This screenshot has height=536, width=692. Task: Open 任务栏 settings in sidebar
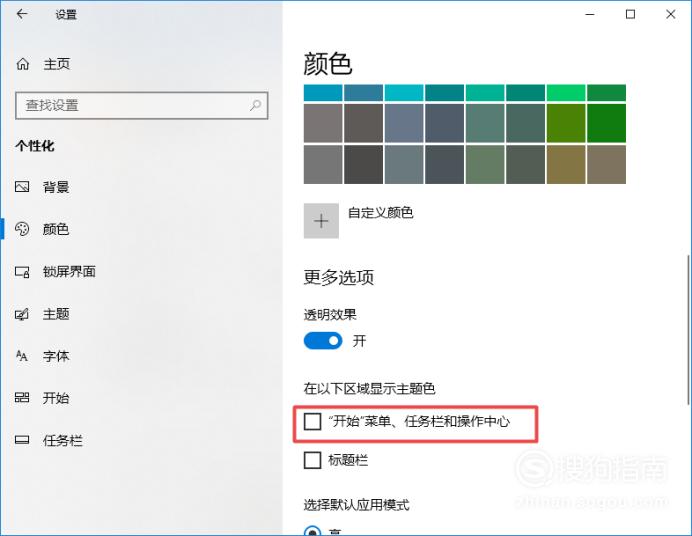pyautogui.click(x=62, y=440)
